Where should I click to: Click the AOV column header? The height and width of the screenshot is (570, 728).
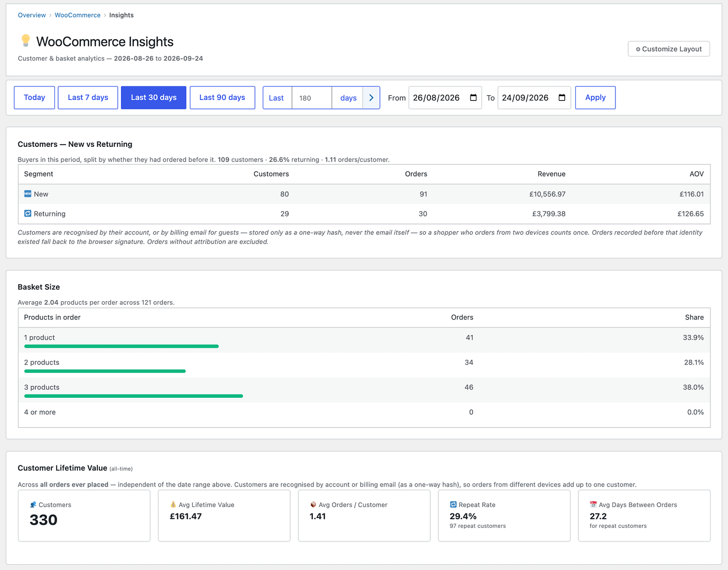click(696, 174)
